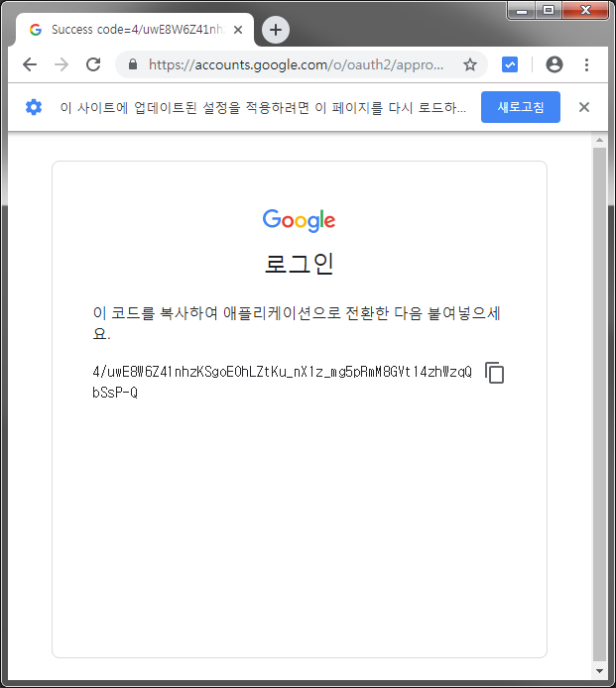Close the Chrome window

[585, 11]
